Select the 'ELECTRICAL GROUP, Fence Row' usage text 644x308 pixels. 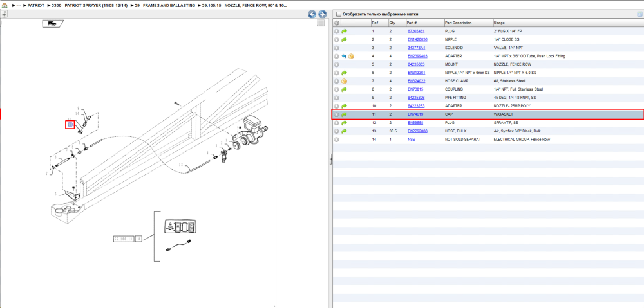(x=521, y=140)
